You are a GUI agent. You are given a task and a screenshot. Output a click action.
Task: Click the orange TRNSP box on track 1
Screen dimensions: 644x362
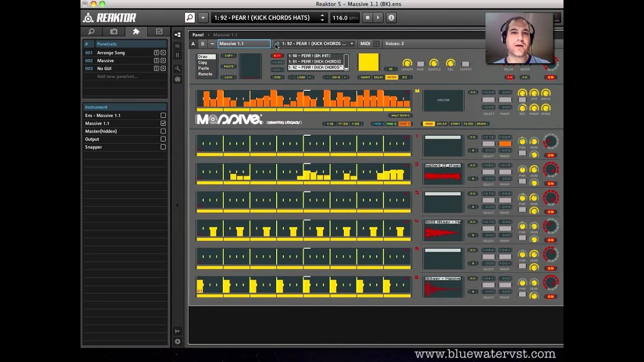coord(505,144)
